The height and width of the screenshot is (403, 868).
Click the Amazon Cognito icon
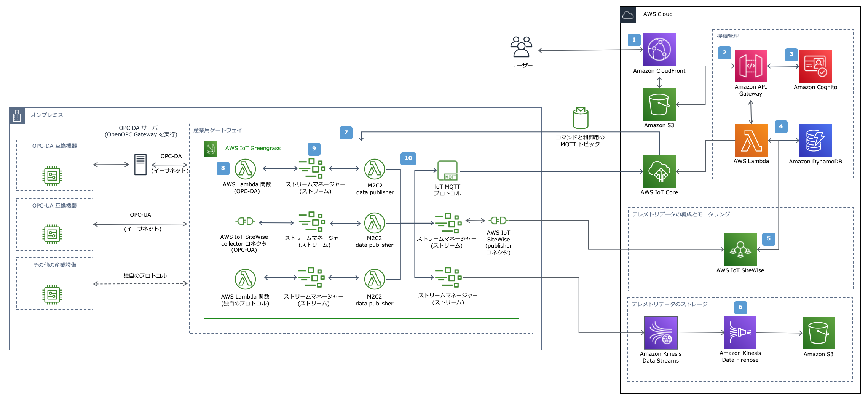coord(815,66)
